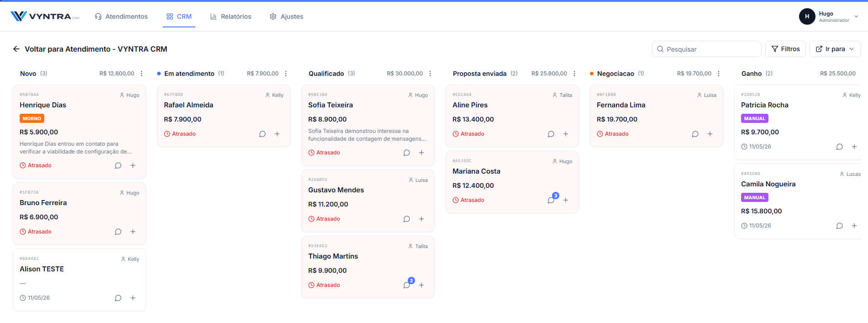Open the Proposta enviada column options menu

tap(574, 74)
